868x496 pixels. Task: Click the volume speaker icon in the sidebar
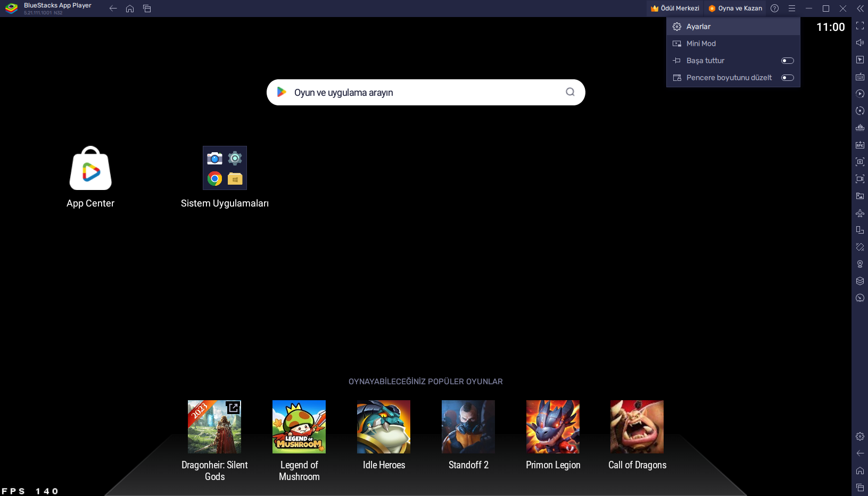pyautogui.click(x=859, y=43)
